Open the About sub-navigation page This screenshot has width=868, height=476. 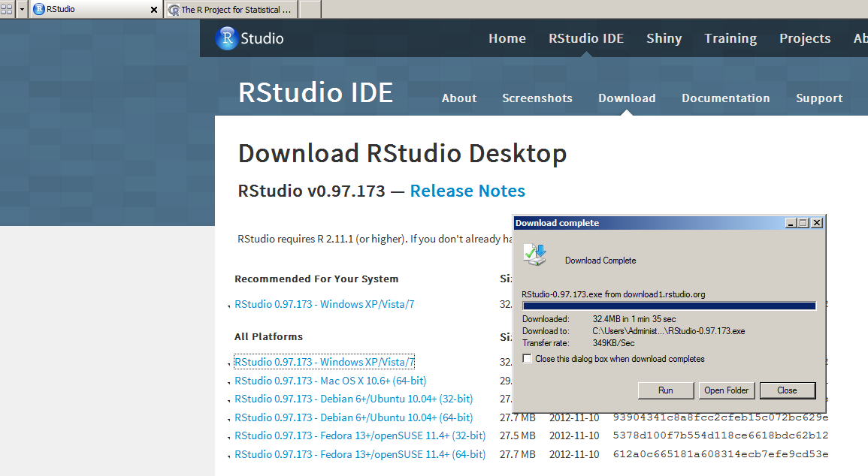(x=459, y=98)
